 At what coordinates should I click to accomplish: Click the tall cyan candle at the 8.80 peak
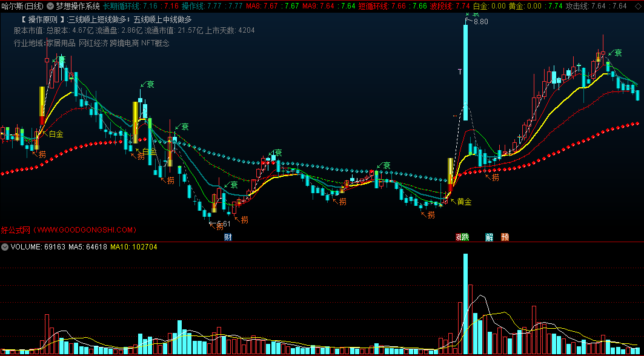(465, 73)
